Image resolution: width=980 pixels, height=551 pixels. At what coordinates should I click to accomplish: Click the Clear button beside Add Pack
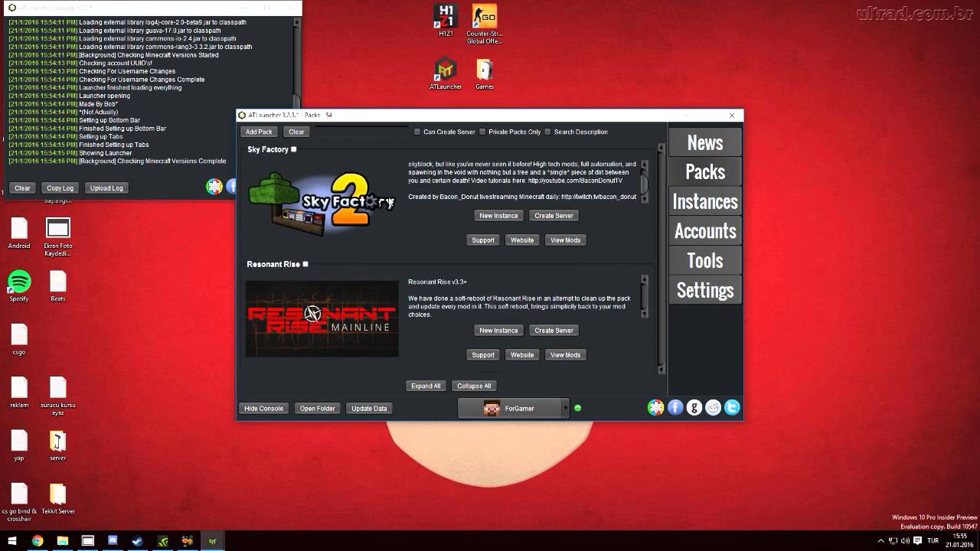point(296,132)
